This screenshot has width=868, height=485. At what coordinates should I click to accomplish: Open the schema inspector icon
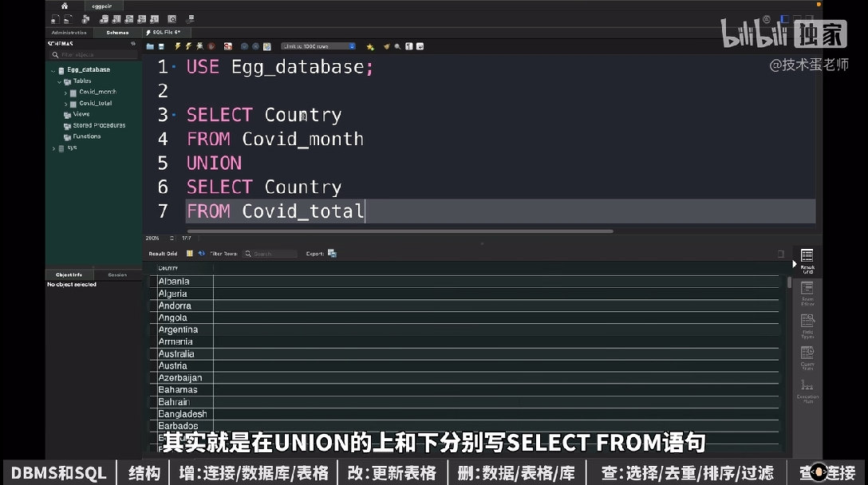[86, 19]
